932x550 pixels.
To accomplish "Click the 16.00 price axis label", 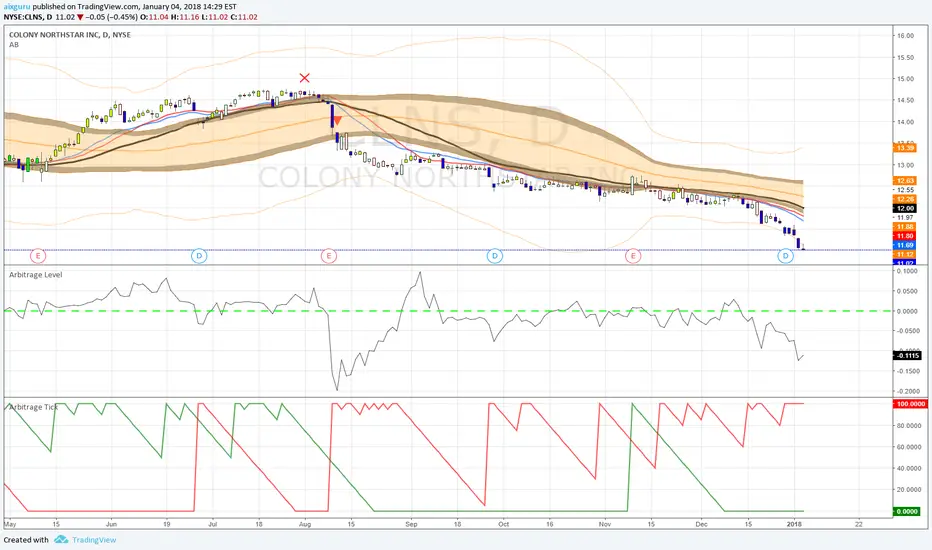I will tap(905, 36).
